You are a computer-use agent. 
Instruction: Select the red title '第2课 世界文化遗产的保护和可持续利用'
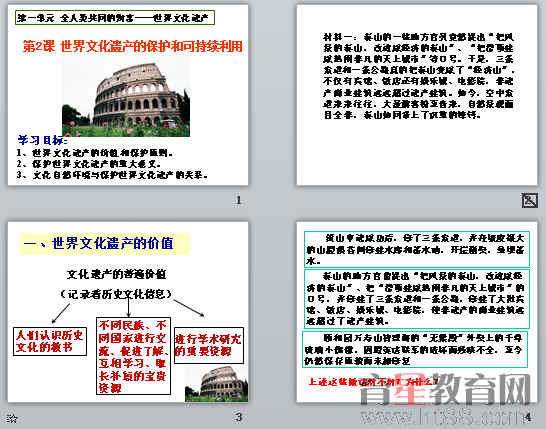[133, 46]
